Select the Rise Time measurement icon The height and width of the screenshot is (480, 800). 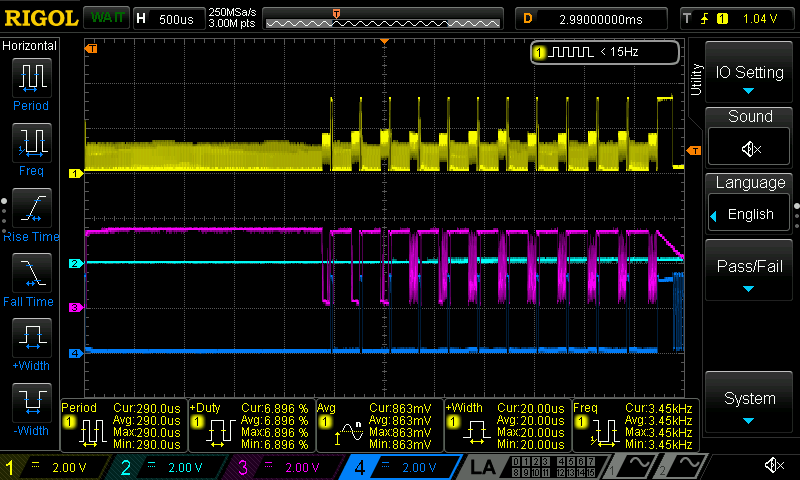pyautogui.click(x=32, y=208)
